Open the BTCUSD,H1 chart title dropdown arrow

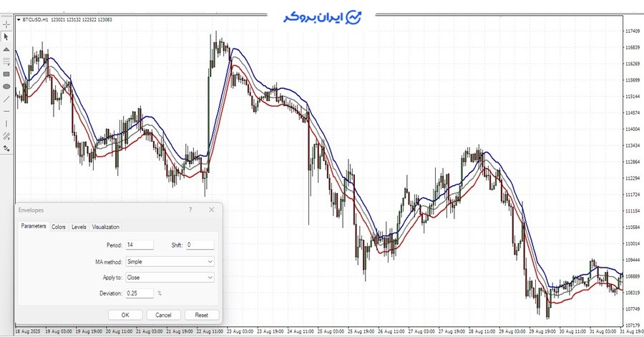click(x=19, y=19)
